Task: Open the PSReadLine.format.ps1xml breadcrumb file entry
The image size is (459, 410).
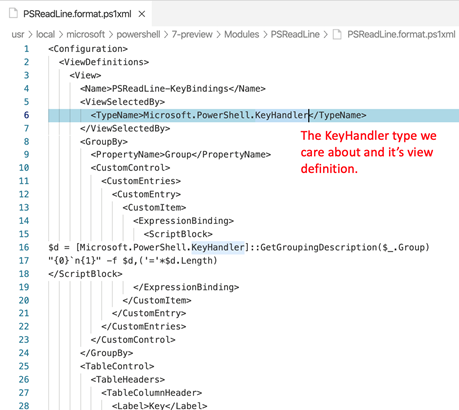Action: click(x=401, y=34)
